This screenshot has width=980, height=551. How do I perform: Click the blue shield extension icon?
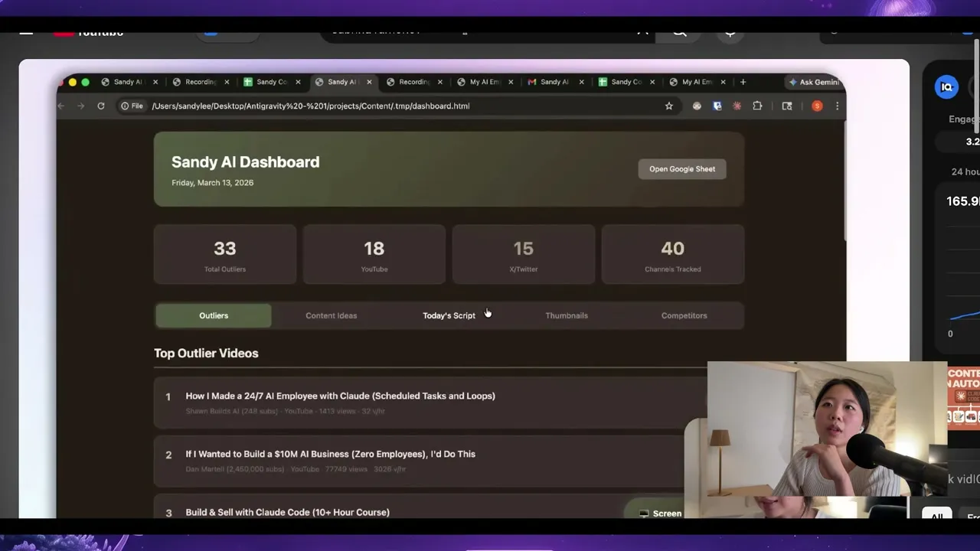coord(717,106)
